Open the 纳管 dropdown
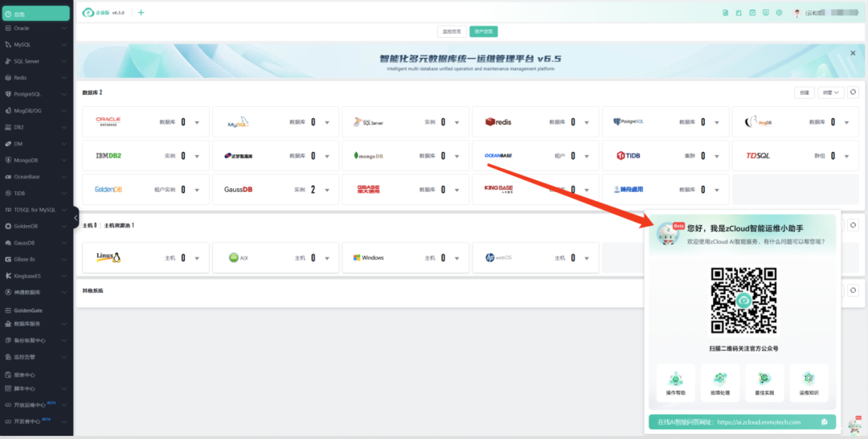 click(x=831, y=93)
